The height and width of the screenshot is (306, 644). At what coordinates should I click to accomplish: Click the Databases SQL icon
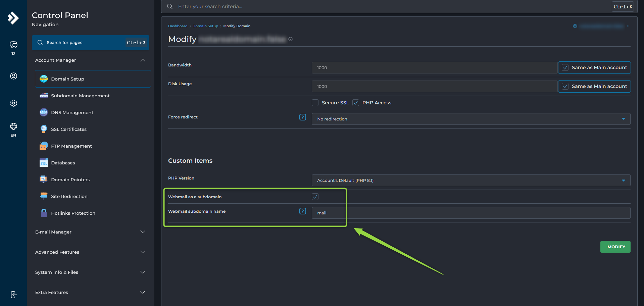pos(44,163)
